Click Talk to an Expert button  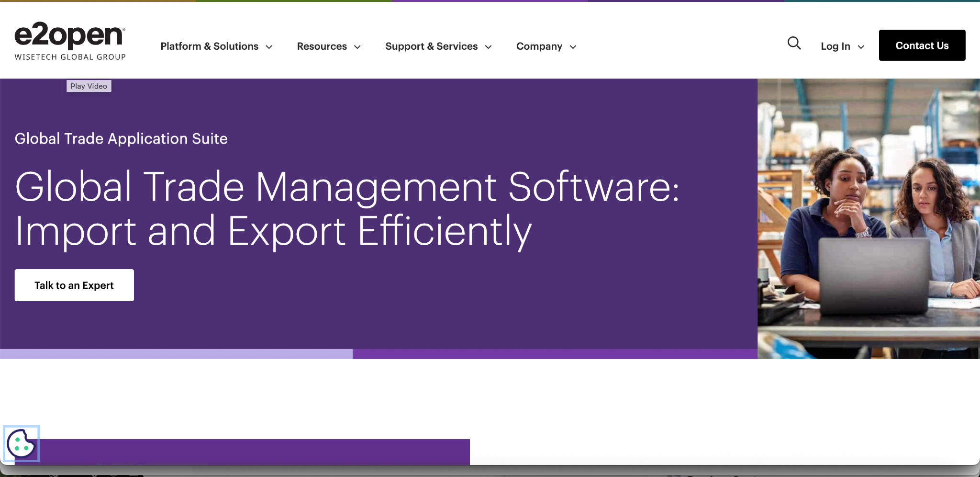coord(74,285)
